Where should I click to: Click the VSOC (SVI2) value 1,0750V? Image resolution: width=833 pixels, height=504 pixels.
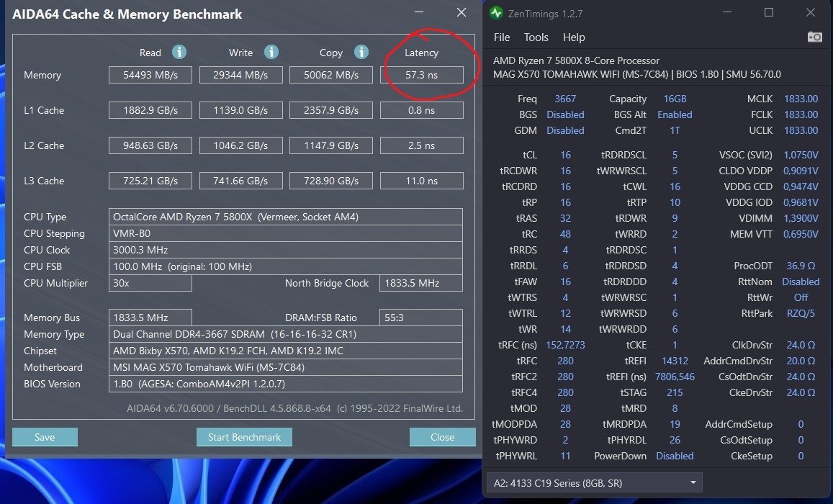point(801,155)
